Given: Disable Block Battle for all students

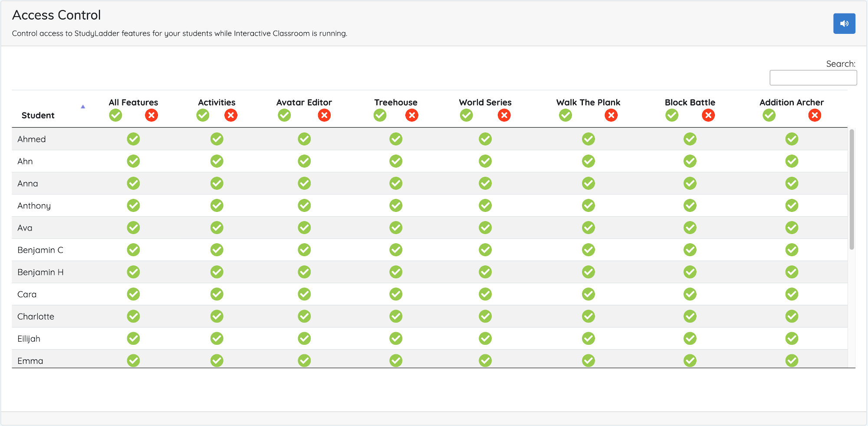Looking at the screenshot, I should point(708,115).
